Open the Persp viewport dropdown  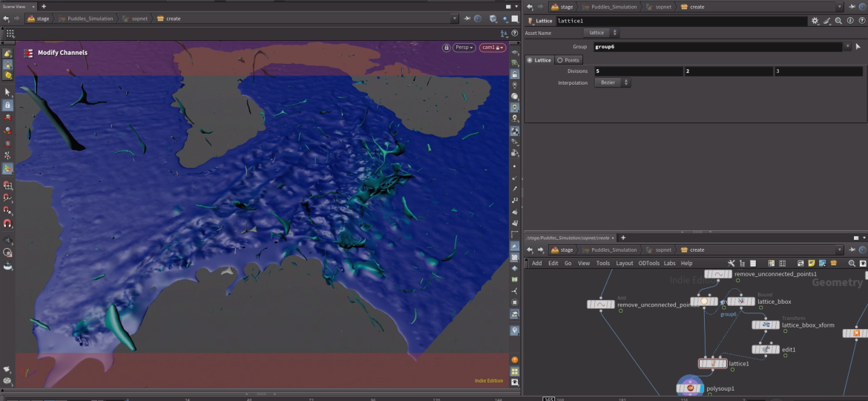tap(464, 48)
